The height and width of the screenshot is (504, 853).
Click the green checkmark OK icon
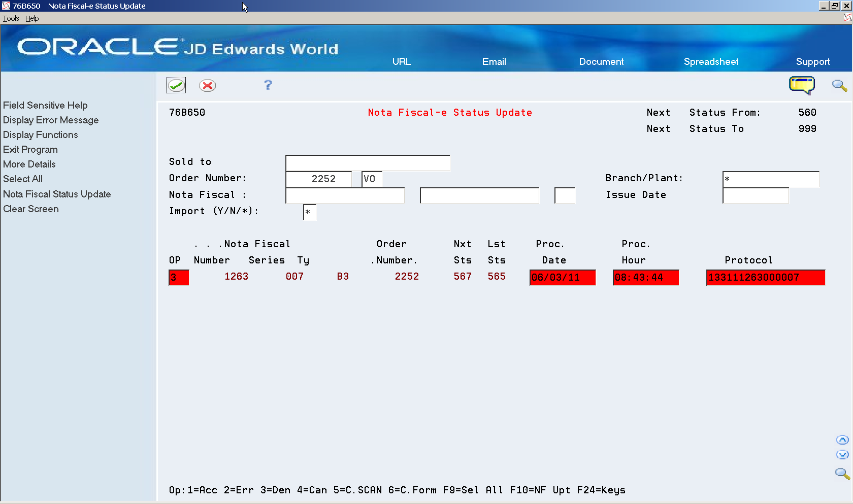(176, 85)
